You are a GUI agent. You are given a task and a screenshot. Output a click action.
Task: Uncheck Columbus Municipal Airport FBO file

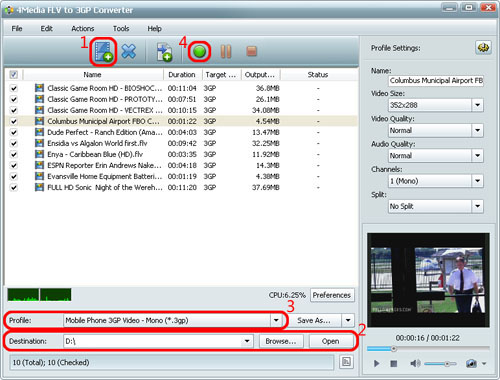[x=14, y=121]
